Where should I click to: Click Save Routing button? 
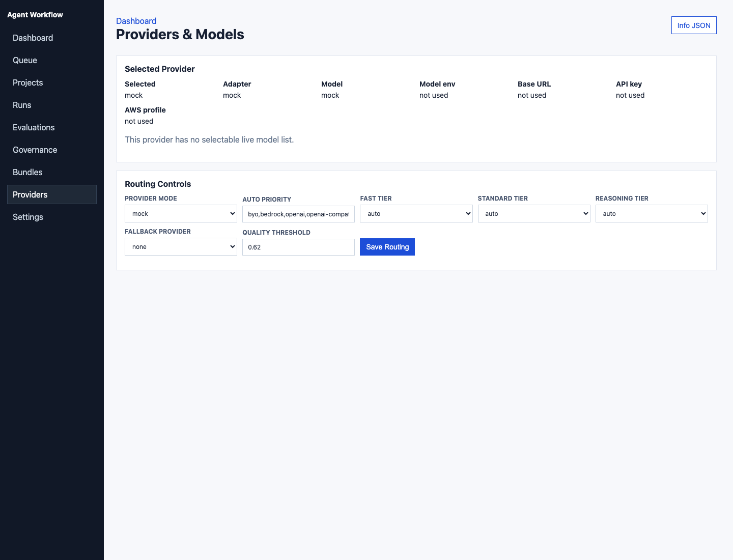click(x=387, y=247)
